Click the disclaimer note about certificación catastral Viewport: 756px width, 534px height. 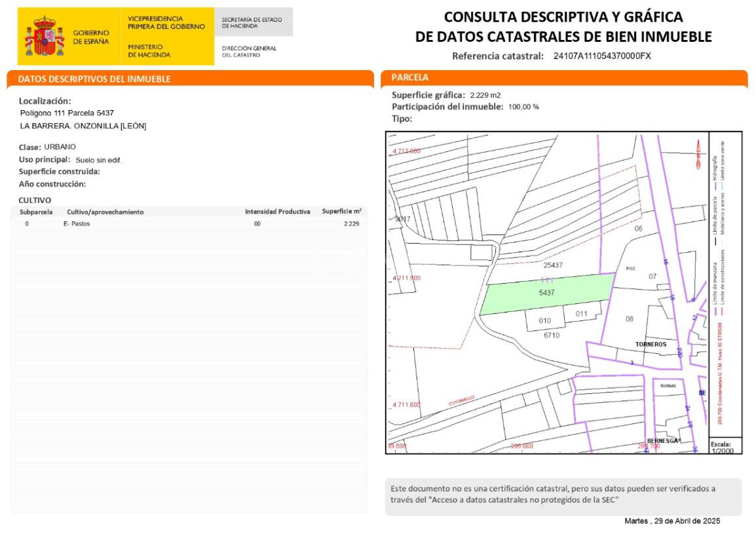[563, 494]
